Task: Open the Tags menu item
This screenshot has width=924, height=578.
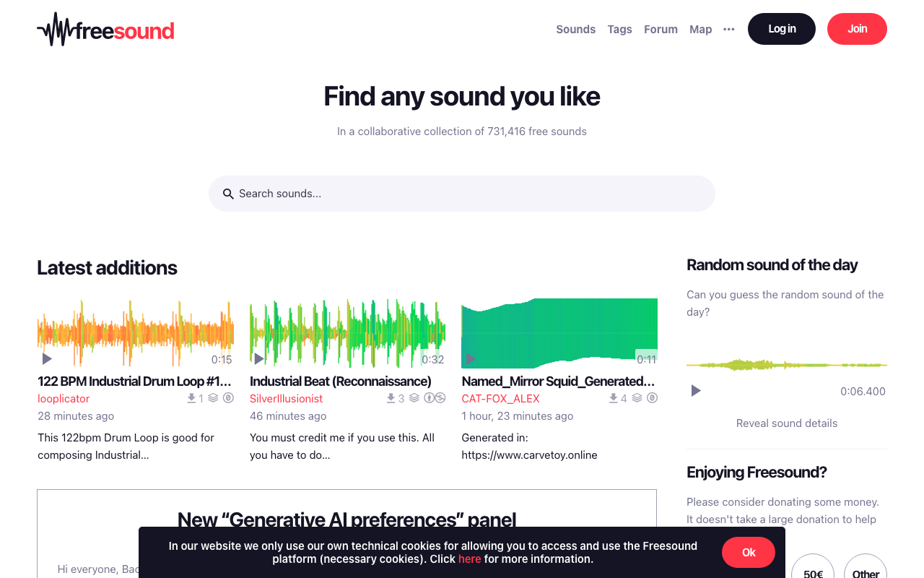Action: click(620, 29)
